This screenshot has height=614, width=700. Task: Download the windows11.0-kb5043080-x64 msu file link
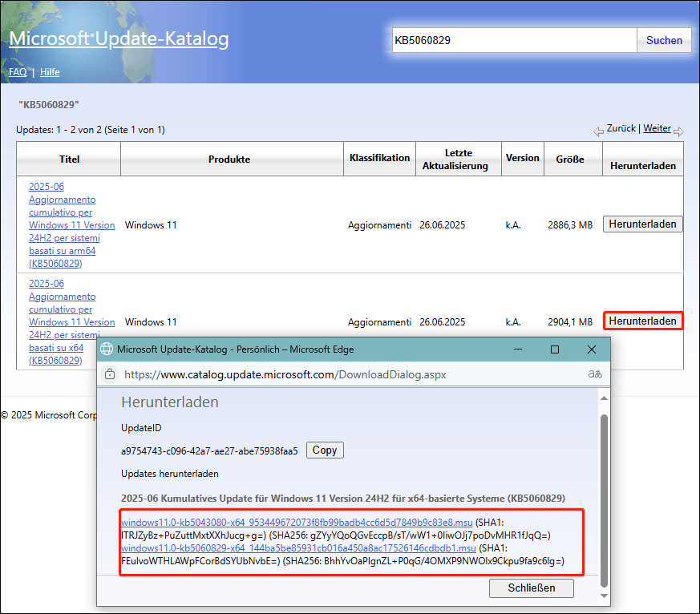point(297,523)
